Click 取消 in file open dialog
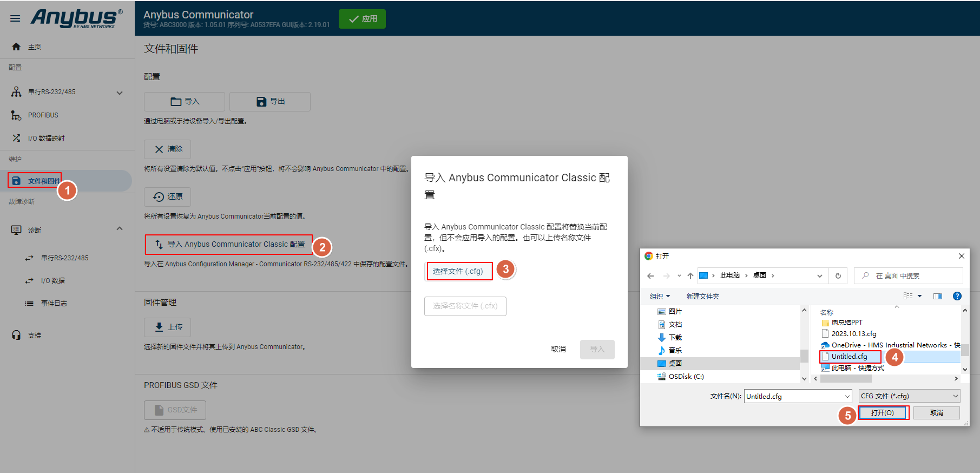 [937, 413]
